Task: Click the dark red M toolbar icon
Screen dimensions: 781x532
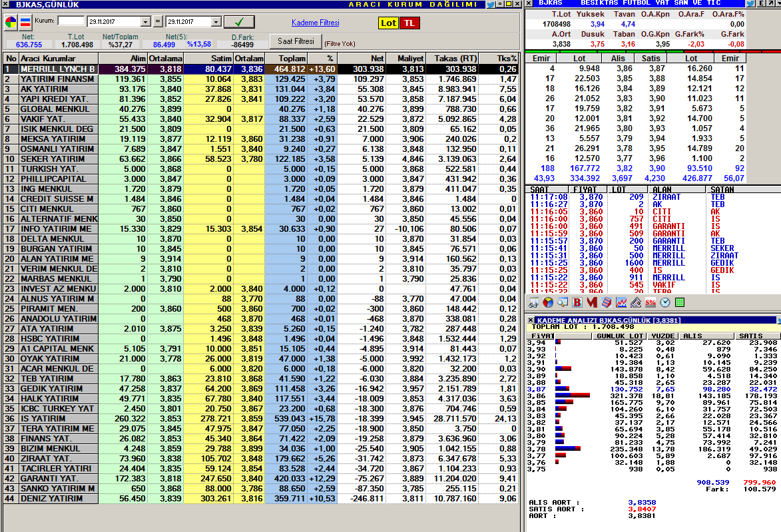Action: click(x=592, y=302)
